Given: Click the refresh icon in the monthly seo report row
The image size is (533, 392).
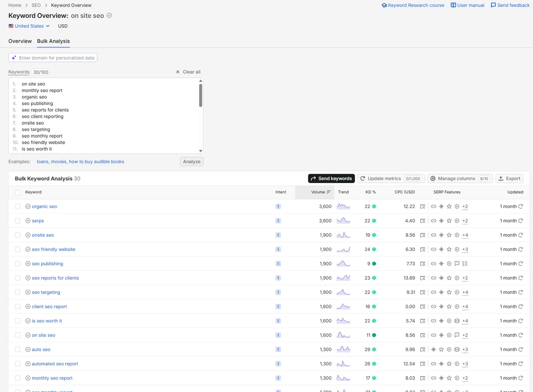Looking at the screenshot, I should click(x=520, y=378).
